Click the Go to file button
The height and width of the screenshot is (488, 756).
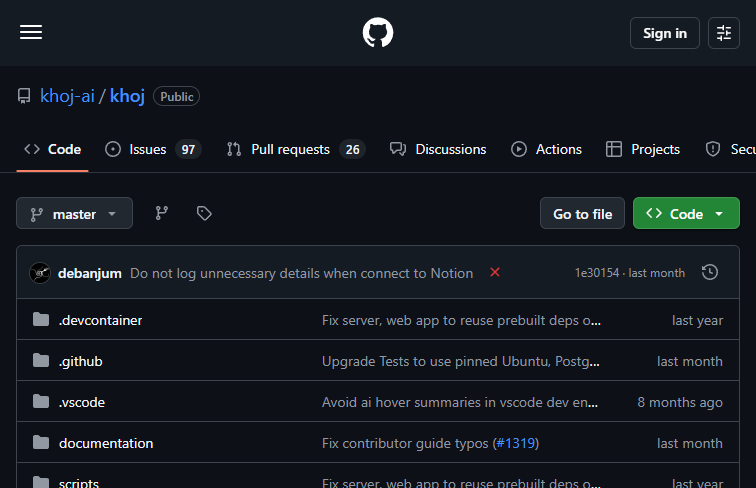pos(582,213)
